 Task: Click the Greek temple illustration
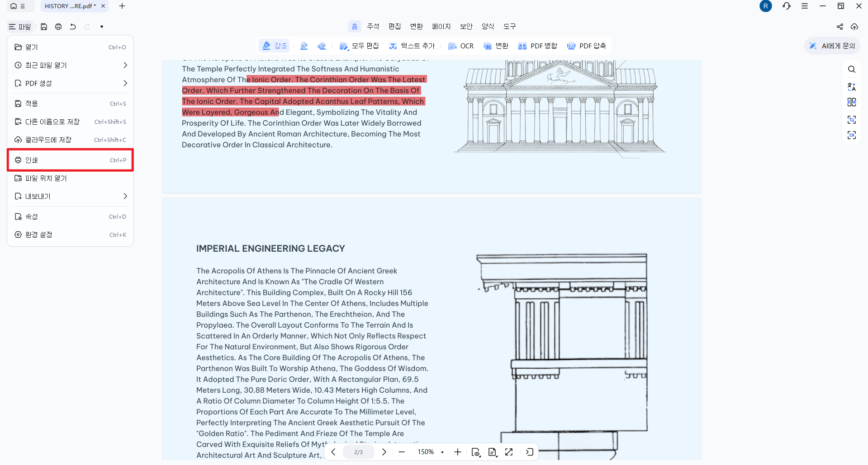(560, 108)
